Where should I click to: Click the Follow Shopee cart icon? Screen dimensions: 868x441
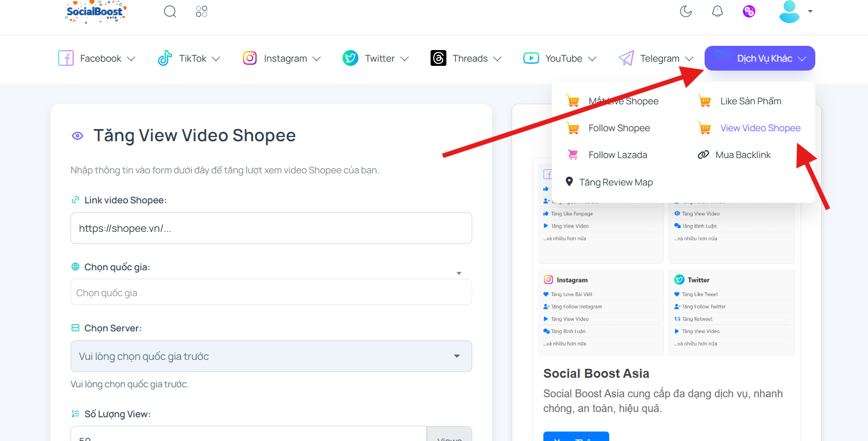point(573,128)
